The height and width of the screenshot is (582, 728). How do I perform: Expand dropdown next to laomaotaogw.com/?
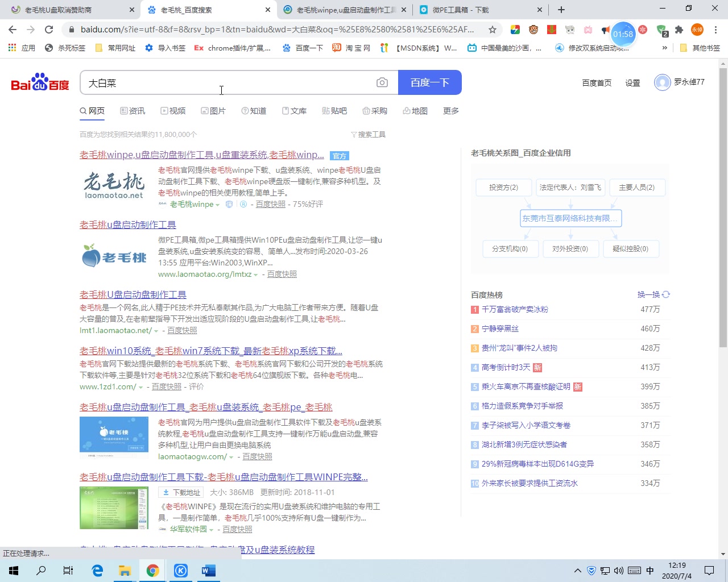tap(231, 457)
